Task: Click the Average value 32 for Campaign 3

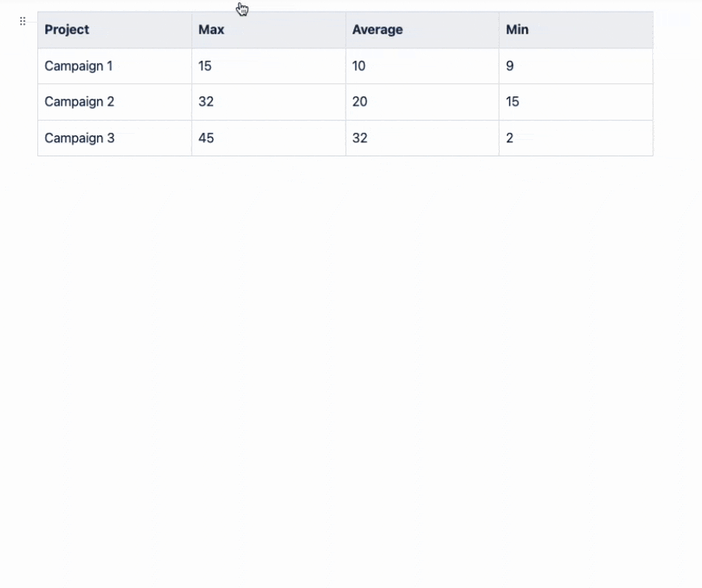Action: [359, 138]
